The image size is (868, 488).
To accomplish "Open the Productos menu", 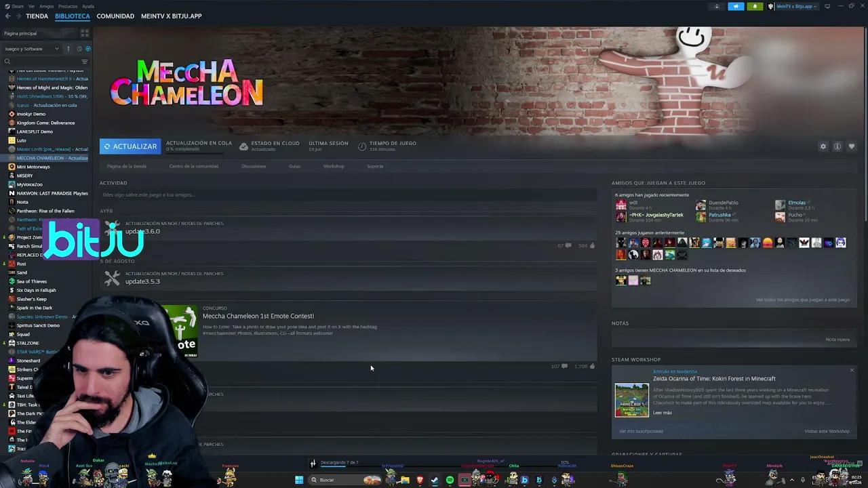I will coord(68,6).
